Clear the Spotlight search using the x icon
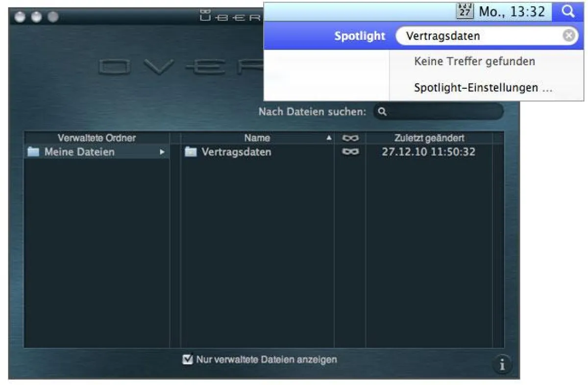This screenshot has width=588, height=385. (568, 35)
